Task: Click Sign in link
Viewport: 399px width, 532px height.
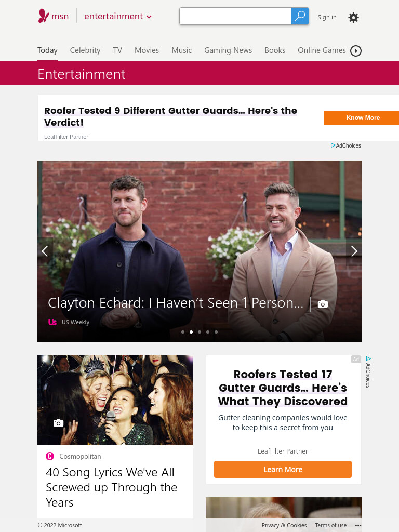Action: [x=327, y=17]
